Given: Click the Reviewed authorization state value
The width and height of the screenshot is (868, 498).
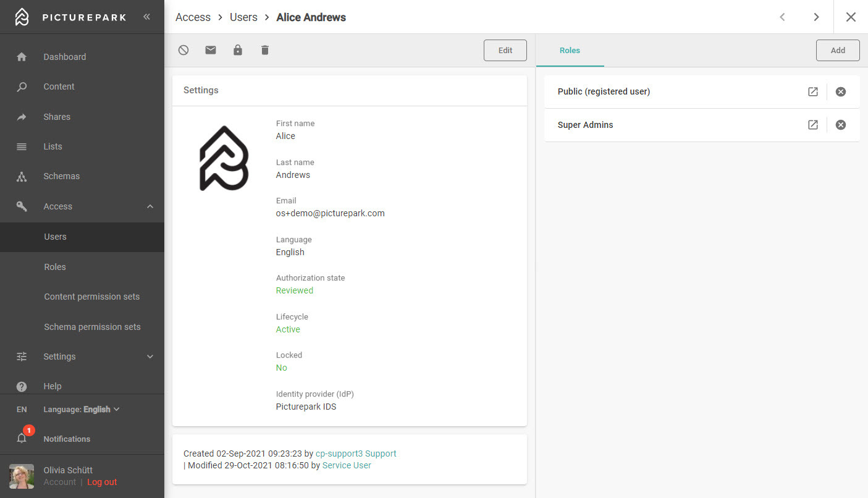Looking at the screenshot, I should click(295, 290).
